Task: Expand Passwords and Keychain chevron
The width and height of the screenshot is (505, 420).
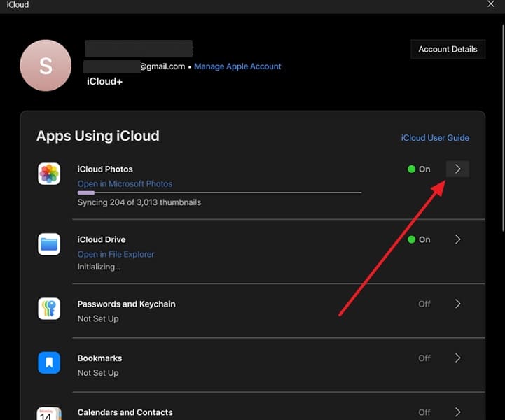Action: click(457, 304)
